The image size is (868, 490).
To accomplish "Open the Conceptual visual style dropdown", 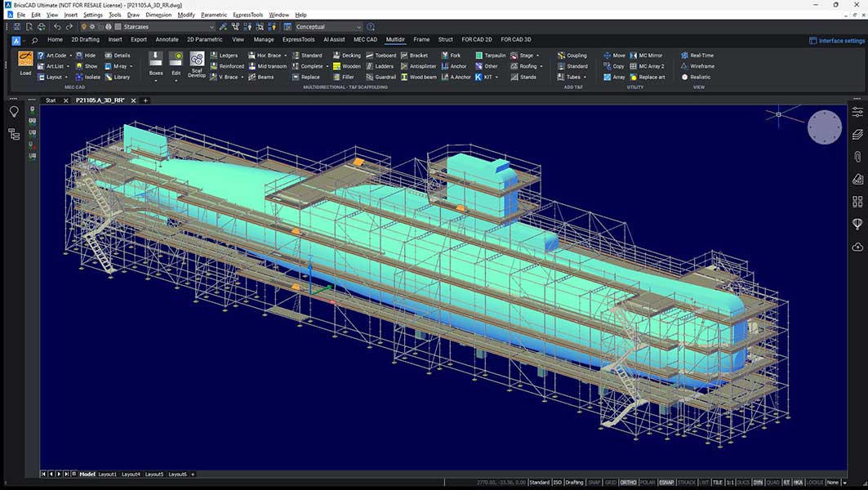I will click(358, 26).
